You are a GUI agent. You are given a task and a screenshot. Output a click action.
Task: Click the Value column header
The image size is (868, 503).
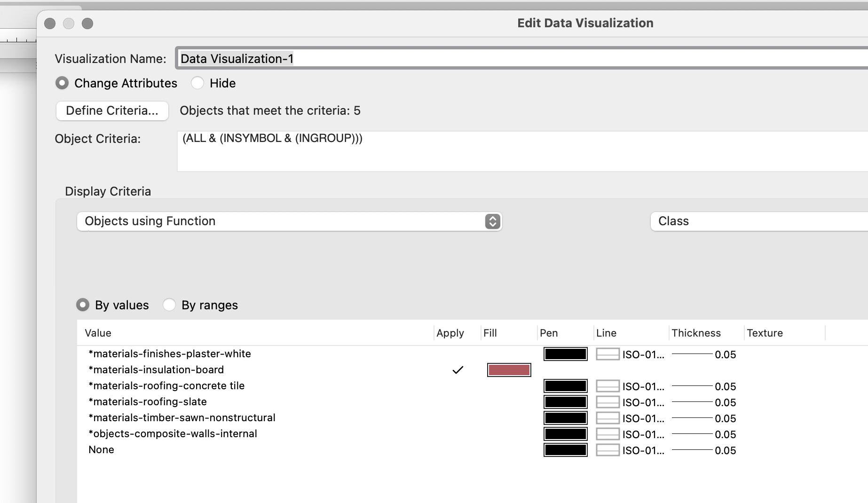pos(98,333)
